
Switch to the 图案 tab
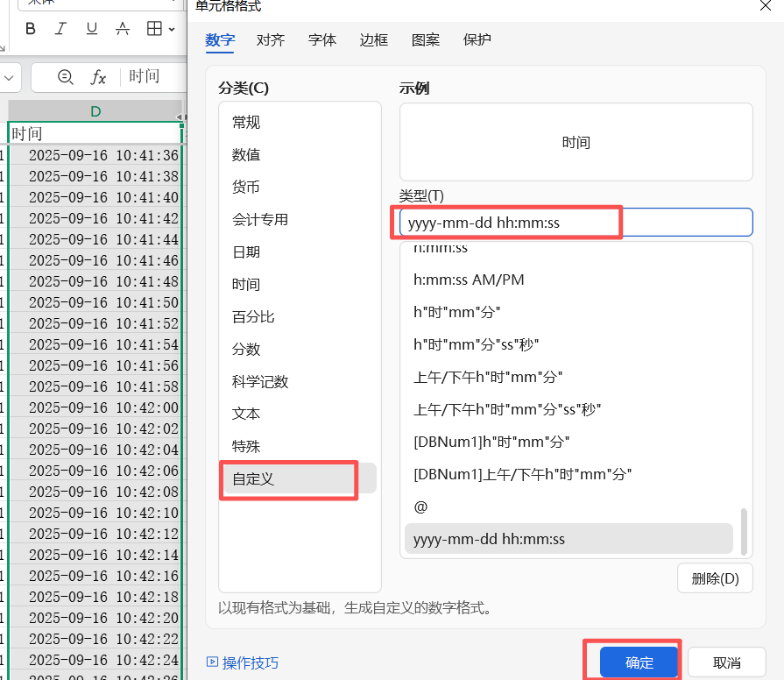click(x=426, y=40)
